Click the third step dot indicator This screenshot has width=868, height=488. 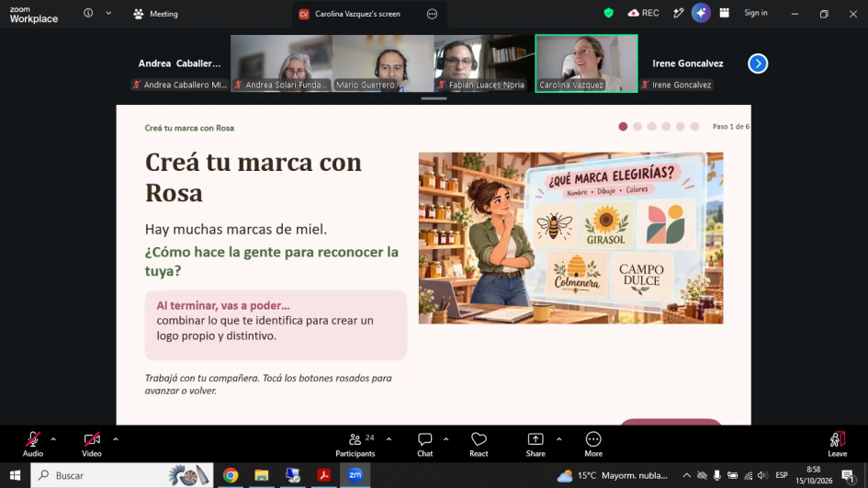651,127
